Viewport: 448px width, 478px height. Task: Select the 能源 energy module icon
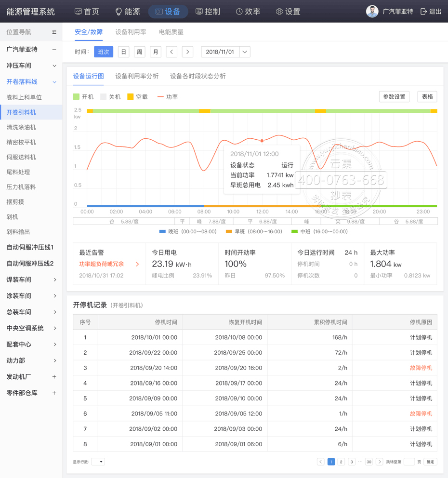coord(119,12)
